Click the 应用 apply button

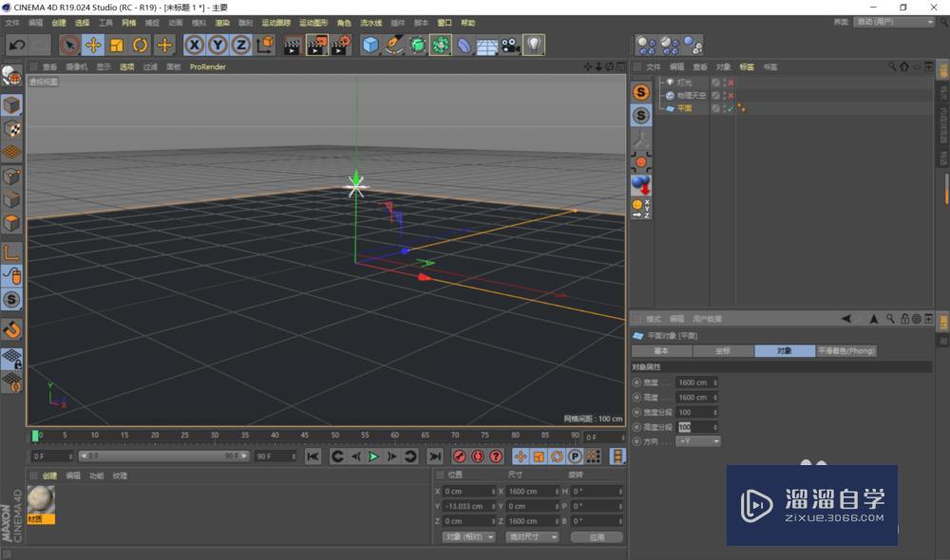click(x=597, y=537)
